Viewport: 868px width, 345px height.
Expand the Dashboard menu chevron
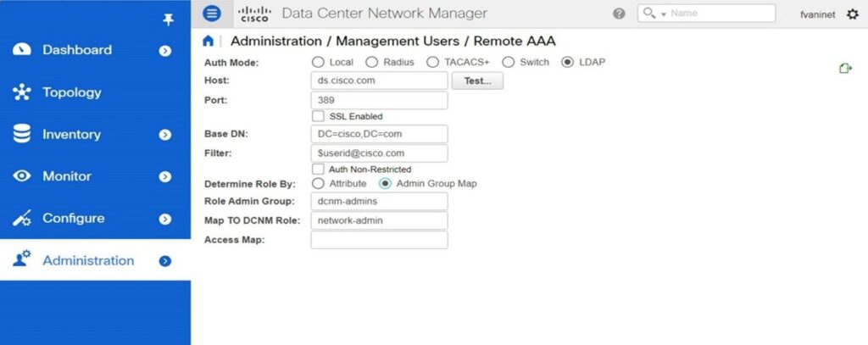click(165, 51)
